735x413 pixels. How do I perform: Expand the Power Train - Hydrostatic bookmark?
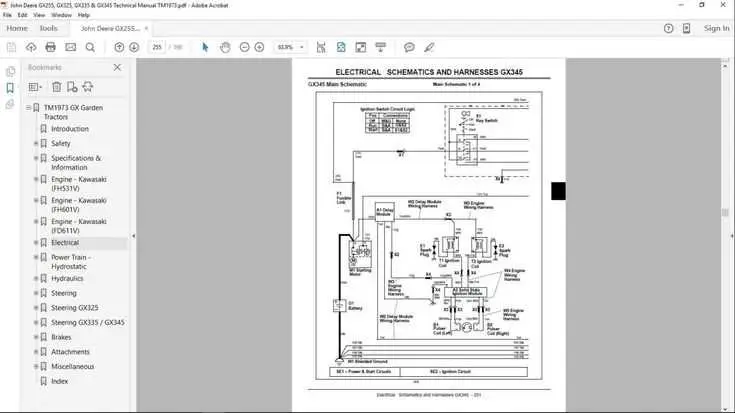(36, 257)
